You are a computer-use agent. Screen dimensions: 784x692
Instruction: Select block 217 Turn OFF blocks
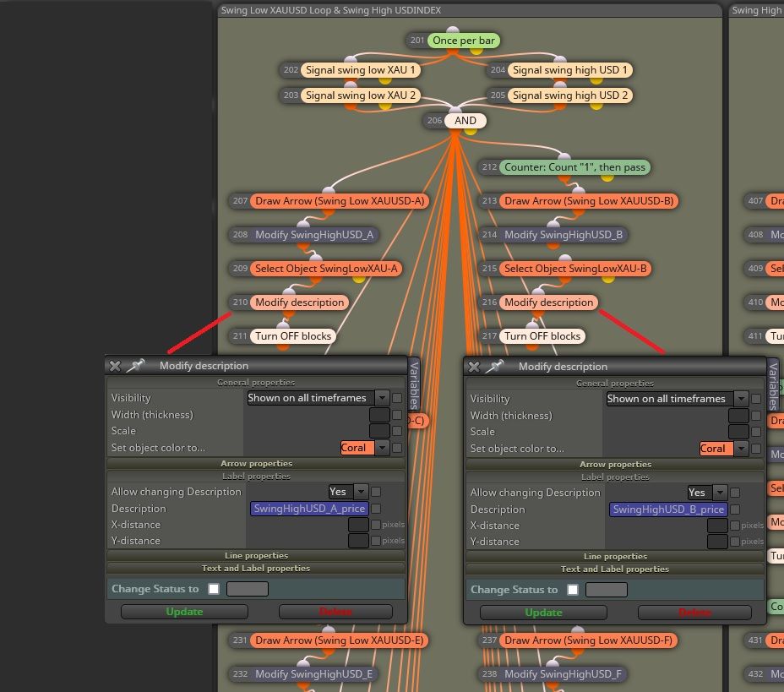click(x=542, y=336)
